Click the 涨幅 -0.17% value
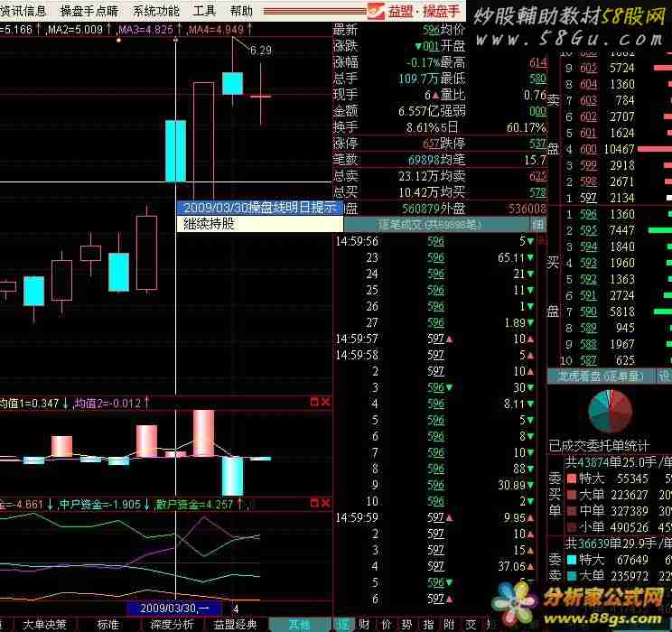The image size is (672, 632). [x=423, y=62]
